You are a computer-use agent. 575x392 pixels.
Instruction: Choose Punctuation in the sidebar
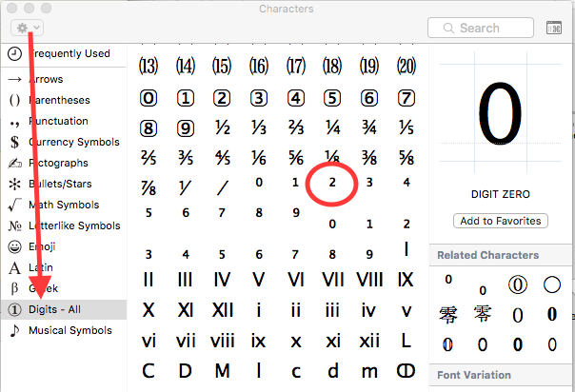point(64,121)
